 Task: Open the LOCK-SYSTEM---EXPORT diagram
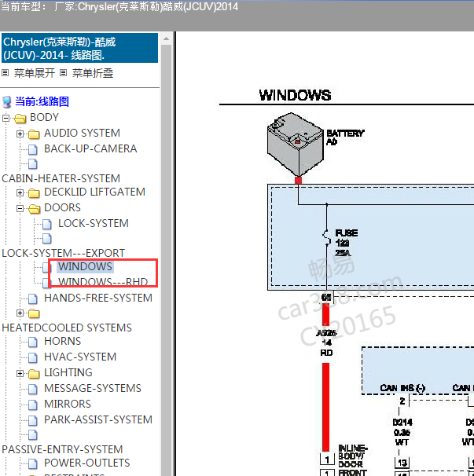(63, 253)
